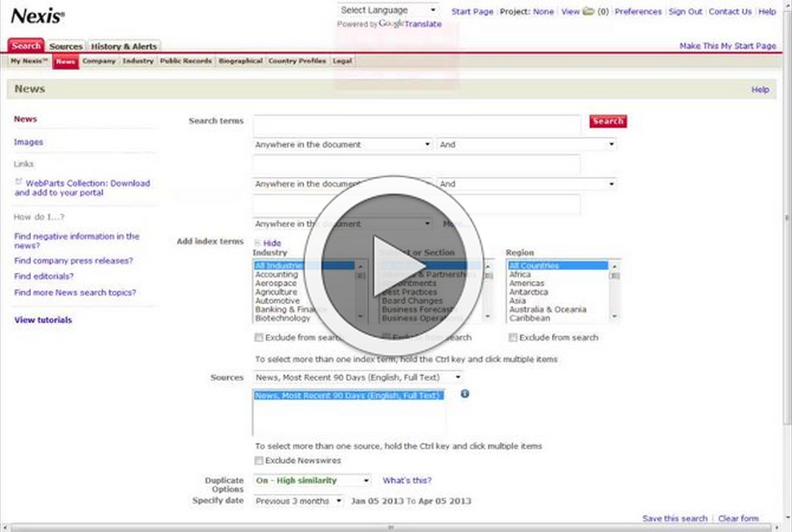Click in the first Search terms field
This screenshot has width=792, height=532.
[x=416, y=124]
